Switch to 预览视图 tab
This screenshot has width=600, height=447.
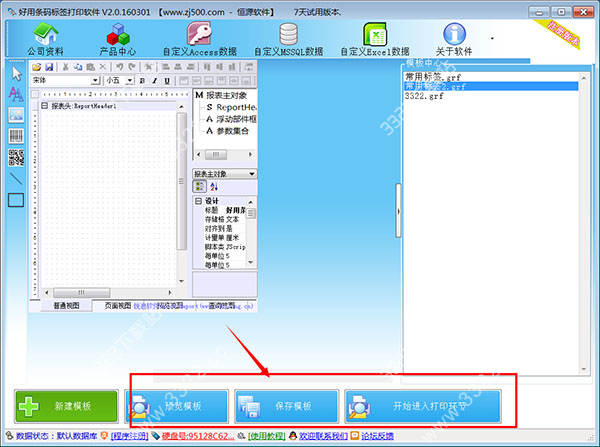pos(170,305)
